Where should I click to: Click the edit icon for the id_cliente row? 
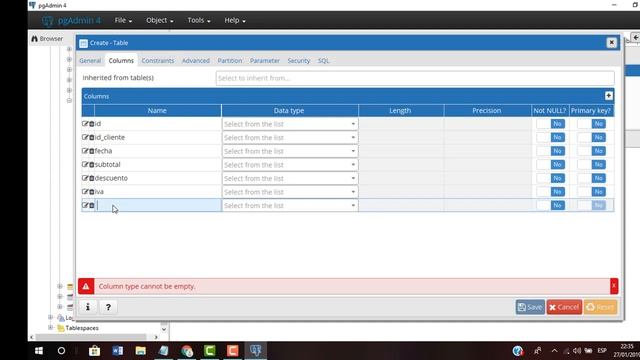tap(85, 137)
